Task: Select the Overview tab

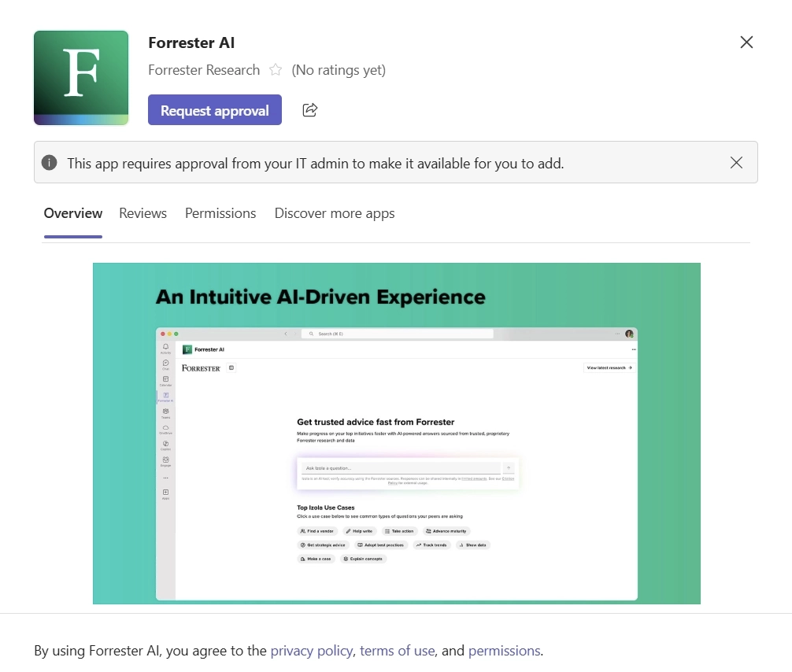Action: tap(73, 213)
